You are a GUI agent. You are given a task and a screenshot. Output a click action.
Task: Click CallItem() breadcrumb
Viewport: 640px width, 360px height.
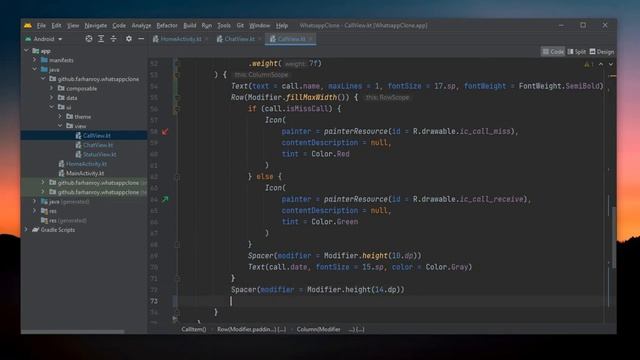pos(193,329)
